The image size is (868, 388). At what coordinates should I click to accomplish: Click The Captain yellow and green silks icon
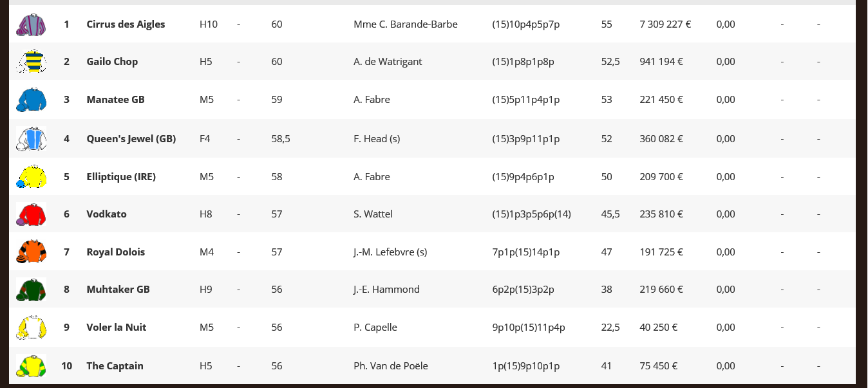click(x=31, y=365)
